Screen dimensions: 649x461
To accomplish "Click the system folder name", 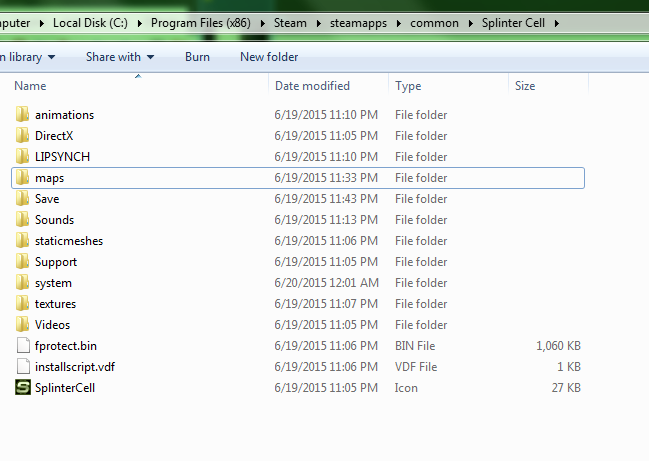I will [53, 283].
